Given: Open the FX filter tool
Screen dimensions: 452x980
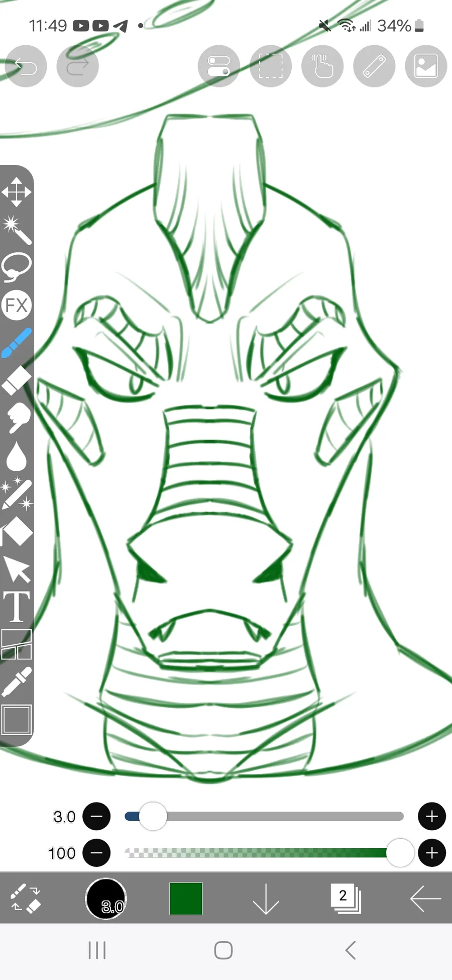Looking at the screenshot, I should [16, 305].
